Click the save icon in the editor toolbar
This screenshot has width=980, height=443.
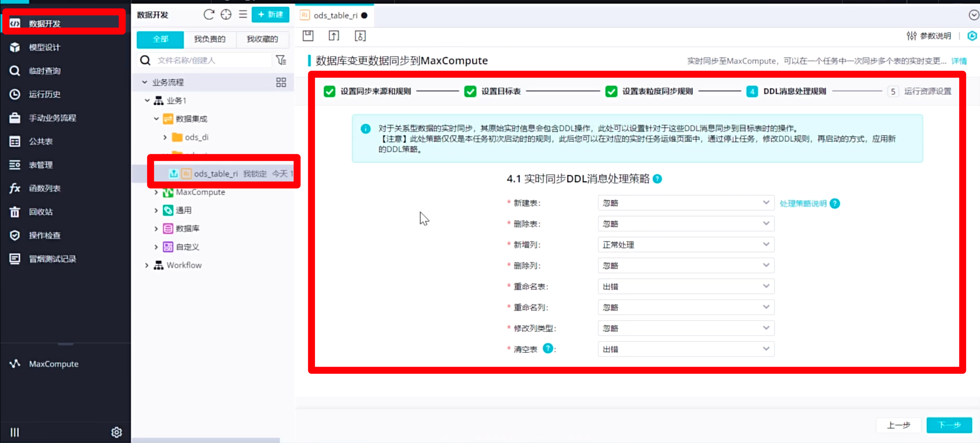coord(308,36)
